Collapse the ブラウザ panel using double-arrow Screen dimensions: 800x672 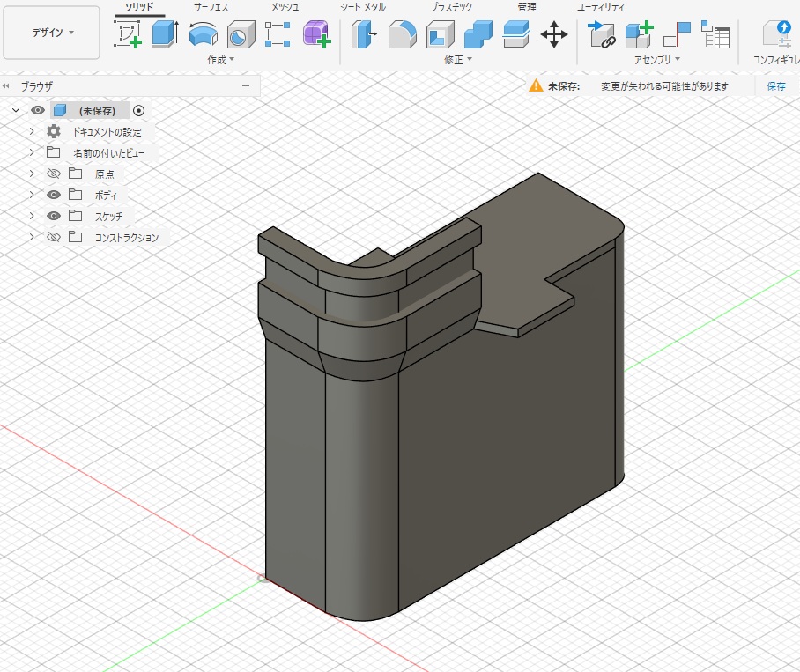point(7,86)
